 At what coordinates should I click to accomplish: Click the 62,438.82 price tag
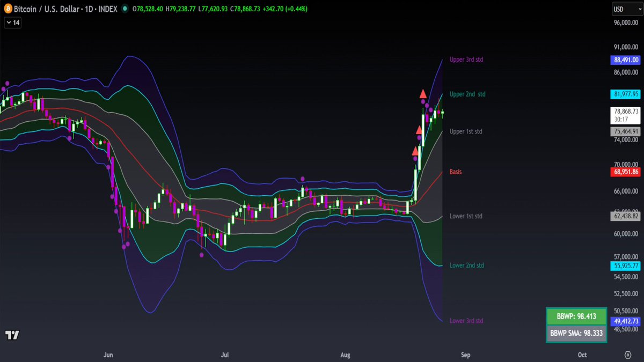point(625,216)
